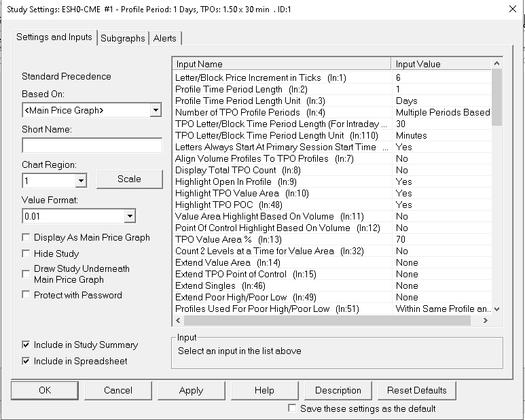Open the Alerts tab
This screenshot has height=420, width=525.
165,38
